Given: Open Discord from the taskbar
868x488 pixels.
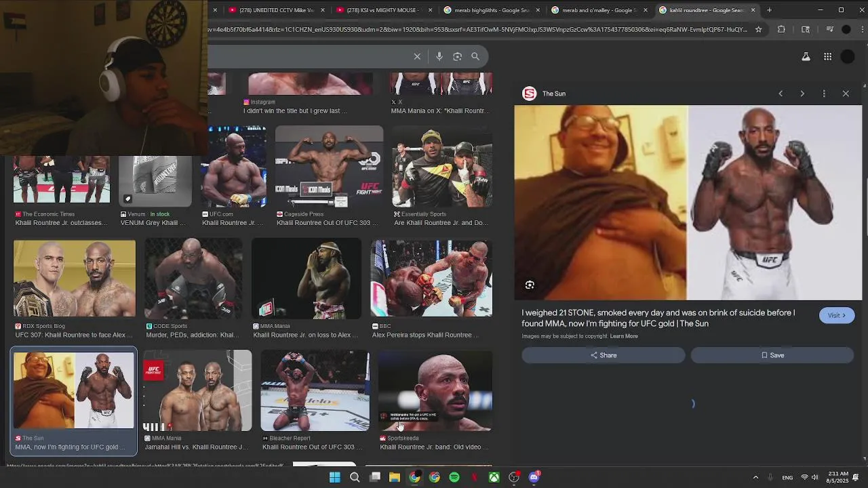Looking at the screenshot, I should coord(534,477).
